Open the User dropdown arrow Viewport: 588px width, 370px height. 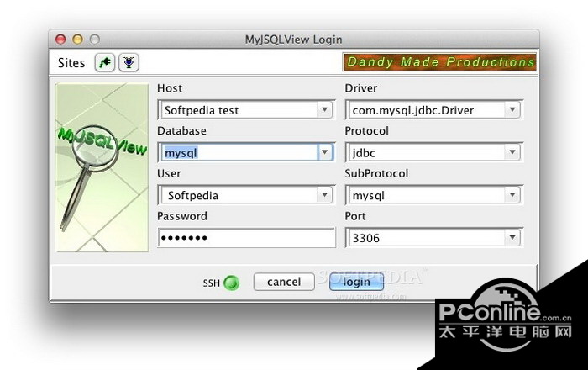coord(325,195)
